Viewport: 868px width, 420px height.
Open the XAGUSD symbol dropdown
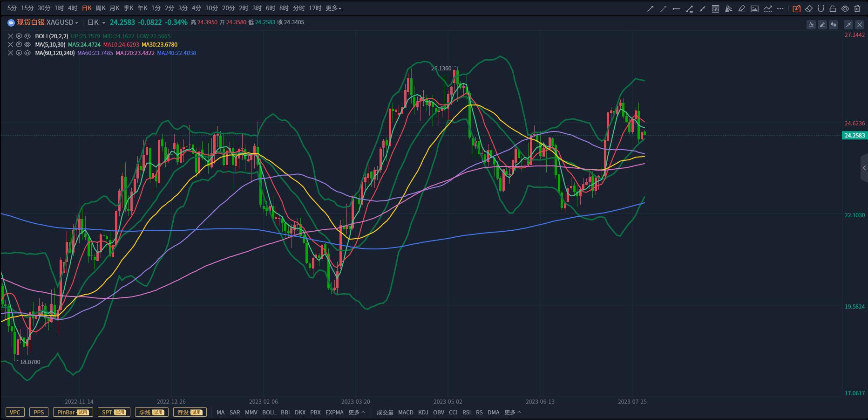tap(77, 22)
